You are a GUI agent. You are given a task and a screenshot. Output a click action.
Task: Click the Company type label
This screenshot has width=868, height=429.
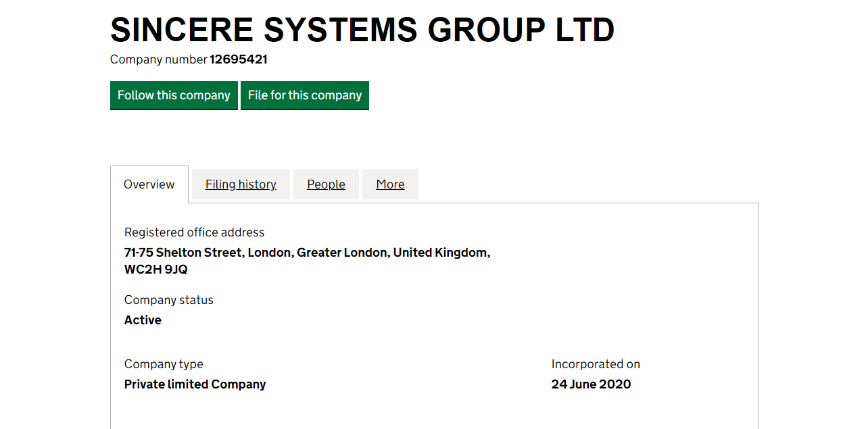pos(164,364)
